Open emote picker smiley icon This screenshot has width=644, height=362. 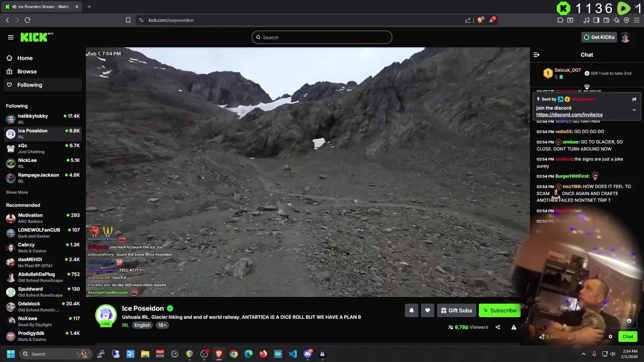(629, 321)
